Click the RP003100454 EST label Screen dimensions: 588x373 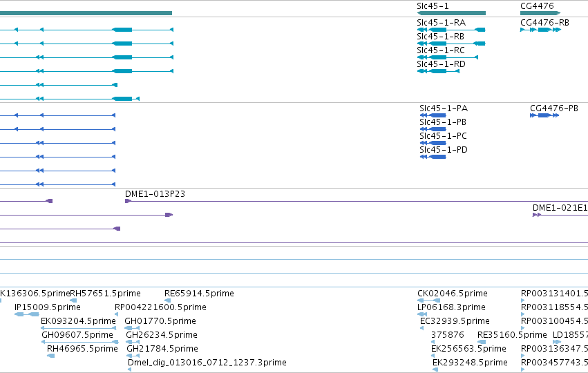tap(554, 321)
